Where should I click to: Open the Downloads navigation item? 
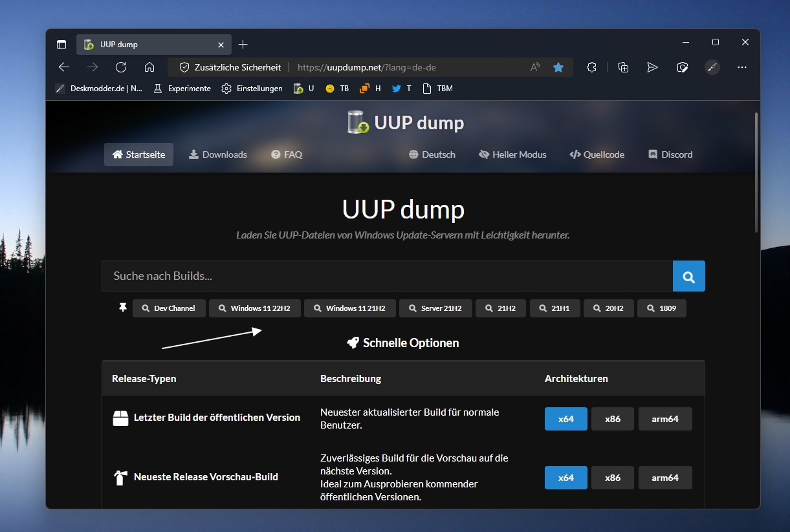[x=218, y=154]
